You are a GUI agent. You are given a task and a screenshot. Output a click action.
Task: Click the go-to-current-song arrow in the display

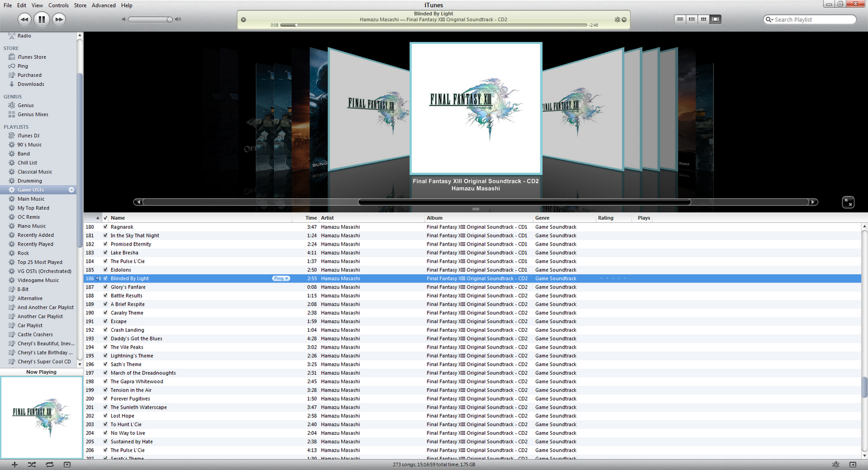pyautogui.click(x=624, y=20)
